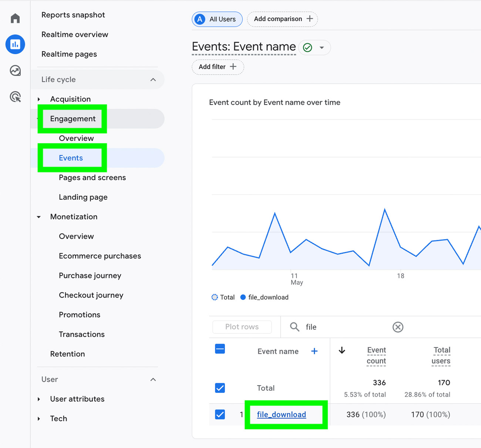Open the file_download event link
Viewport: 481px width, 448px height.
click(x=281, y=414)
